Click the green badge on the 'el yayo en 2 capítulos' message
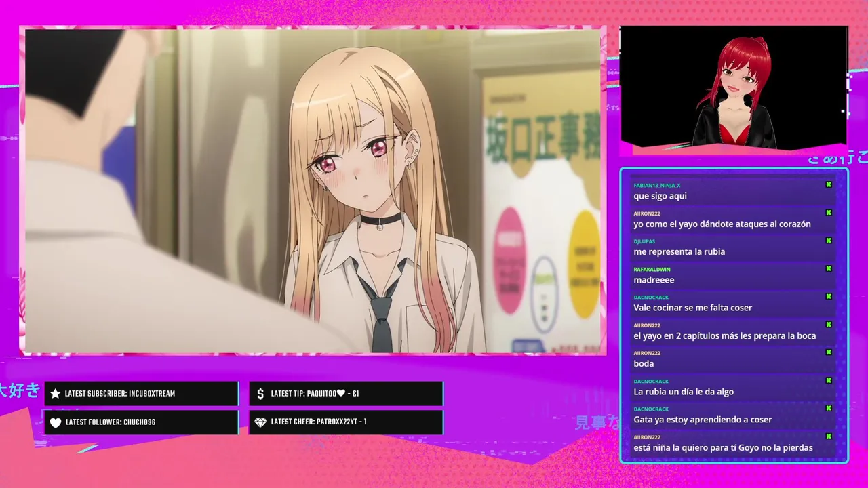 pos(829,325)
